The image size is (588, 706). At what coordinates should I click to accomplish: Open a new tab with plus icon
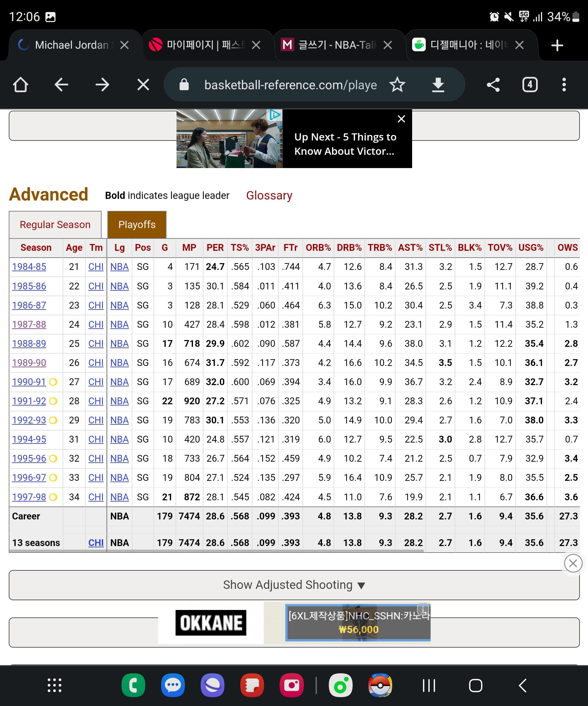557,45
